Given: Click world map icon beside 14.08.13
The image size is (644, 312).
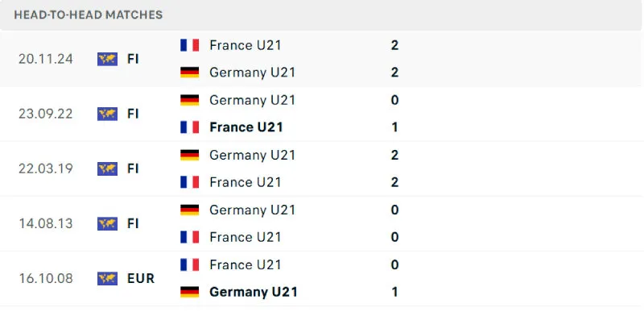Looking at the screenshot, I should pos(107,223).
